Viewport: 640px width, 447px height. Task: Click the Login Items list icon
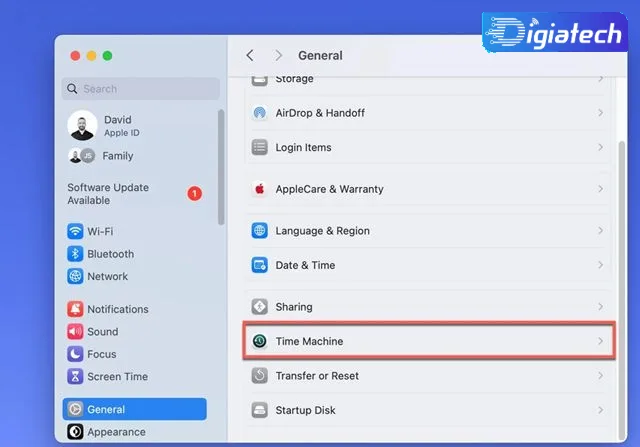click(260, 147)
